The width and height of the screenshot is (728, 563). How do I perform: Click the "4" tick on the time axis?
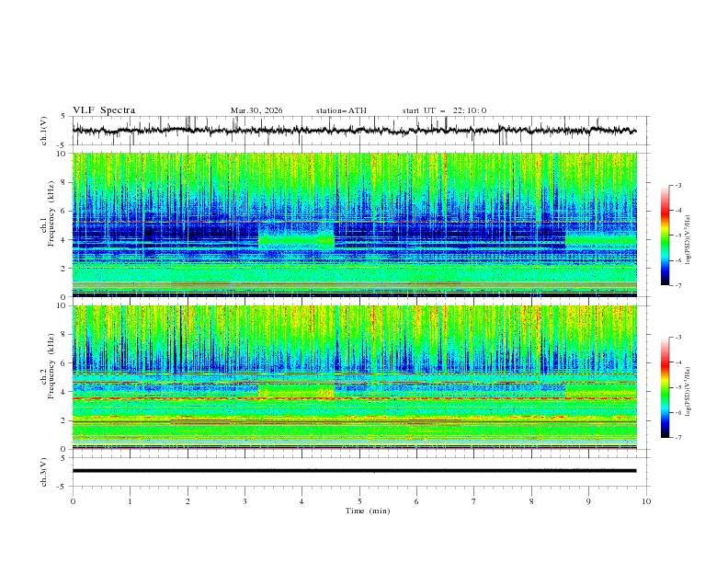[301, 501]
